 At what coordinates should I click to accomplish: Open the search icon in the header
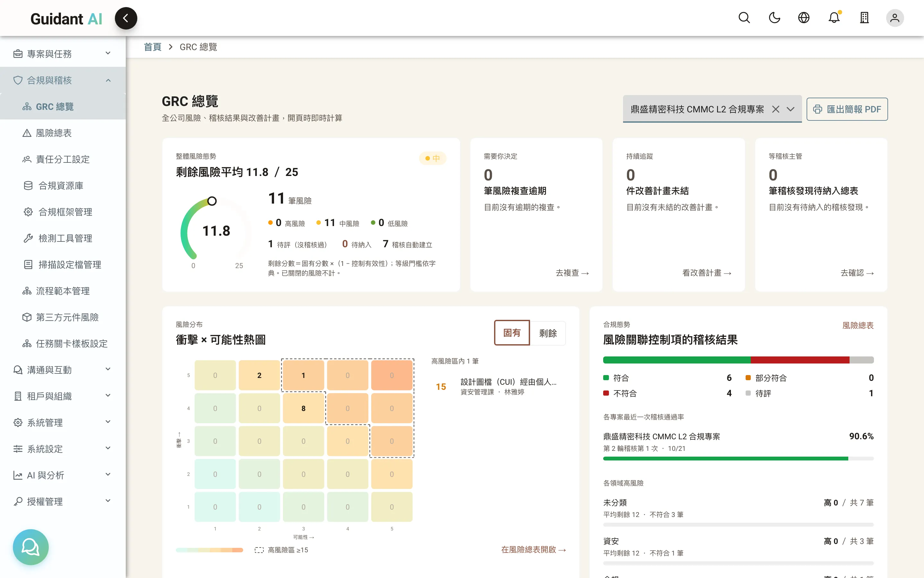pos(744,18)
